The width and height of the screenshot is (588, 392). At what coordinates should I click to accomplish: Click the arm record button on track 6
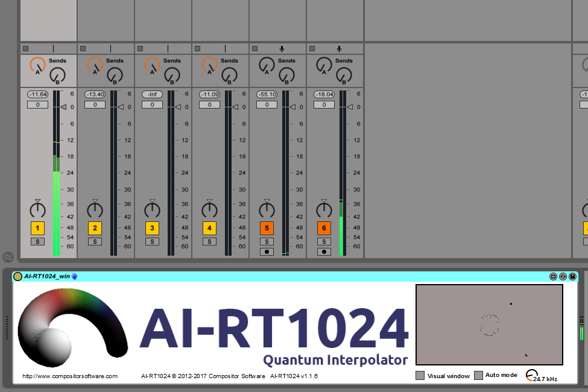[x=324, y=251]
